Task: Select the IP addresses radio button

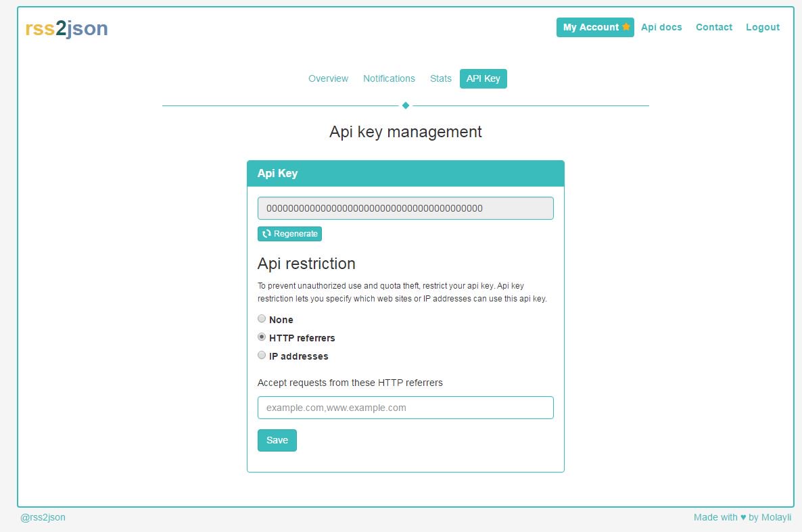Action: pos(262,355)
